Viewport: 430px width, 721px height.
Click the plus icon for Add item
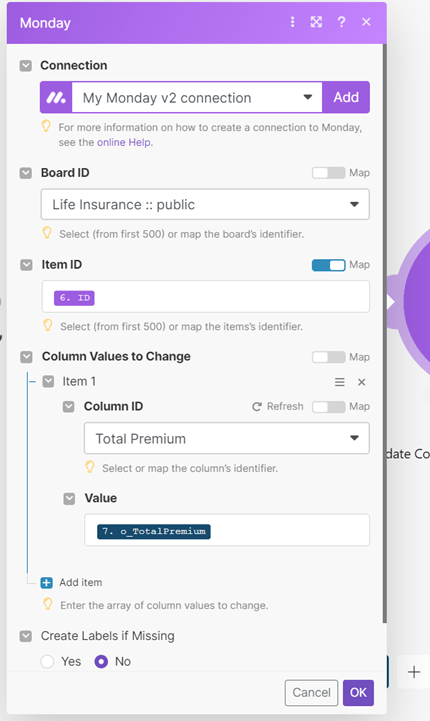pos(46,583)
